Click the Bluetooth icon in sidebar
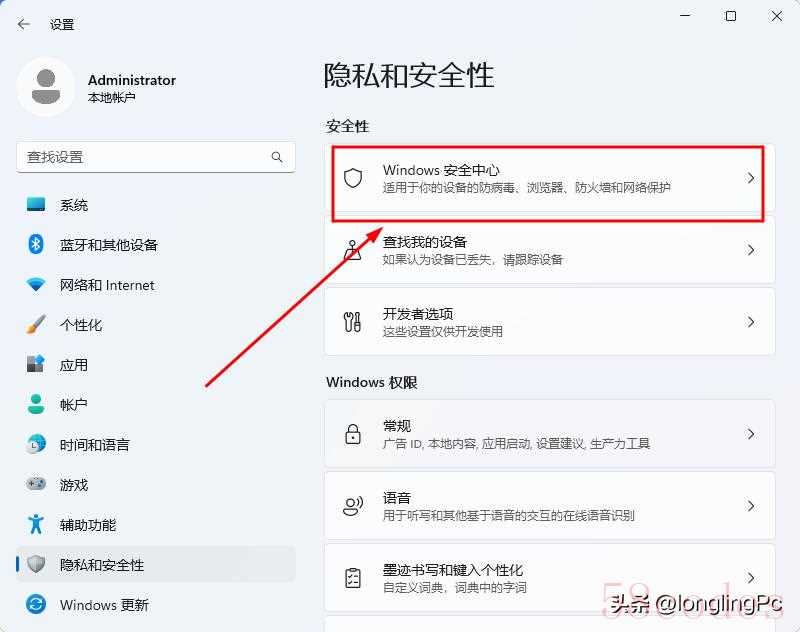 36,244
